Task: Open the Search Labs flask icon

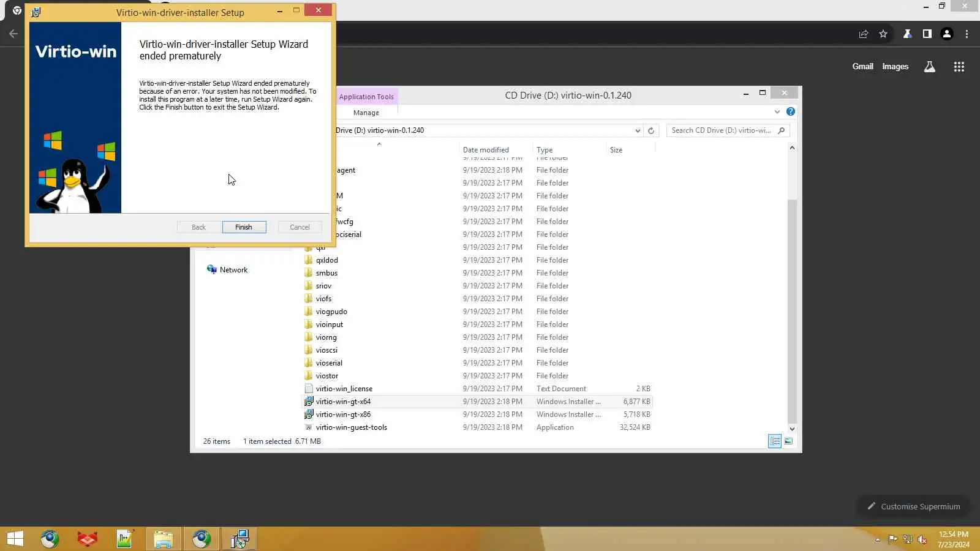Action: [x=930, y=67]
